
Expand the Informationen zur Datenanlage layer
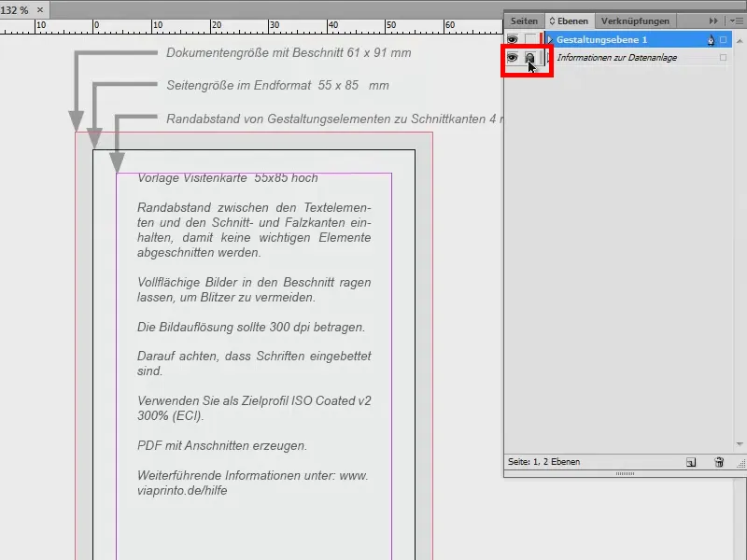(x=550, y=58)
